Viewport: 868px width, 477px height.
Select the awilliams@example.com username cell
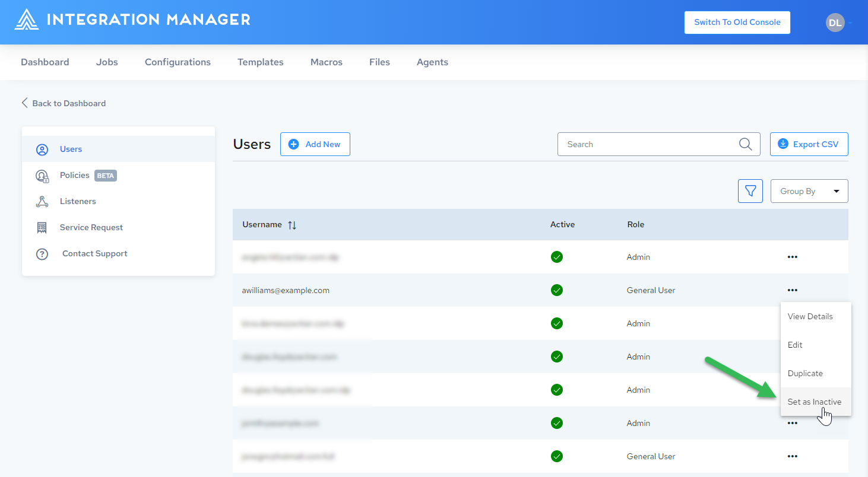pyautogui.click(x=286, y=290)
